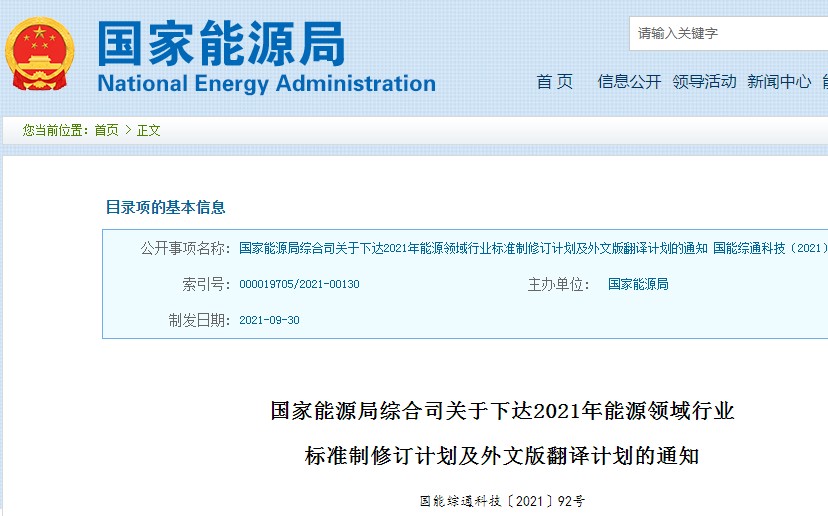
Task: Open the 公开事项名称 notice title link
Action: pyautogui.click(x=533, y=248)
